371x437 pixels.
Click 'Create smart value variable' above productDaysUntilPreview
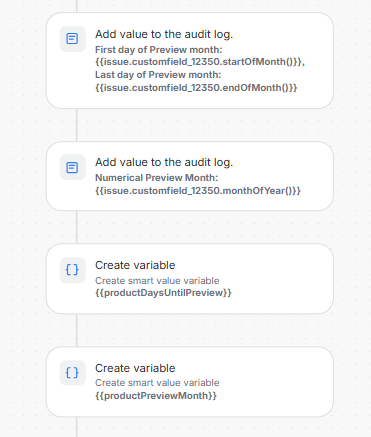(157, 281)
